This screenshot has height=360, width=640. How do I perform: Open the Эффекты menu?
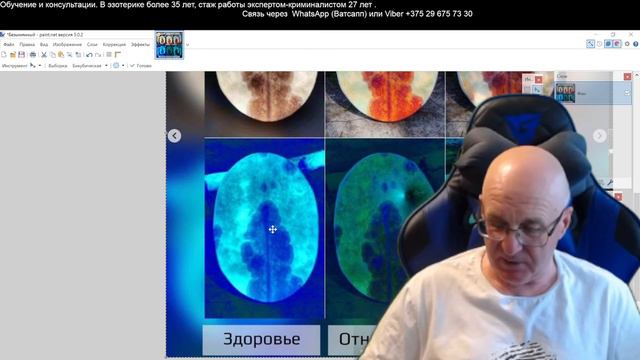coord(140,44)
